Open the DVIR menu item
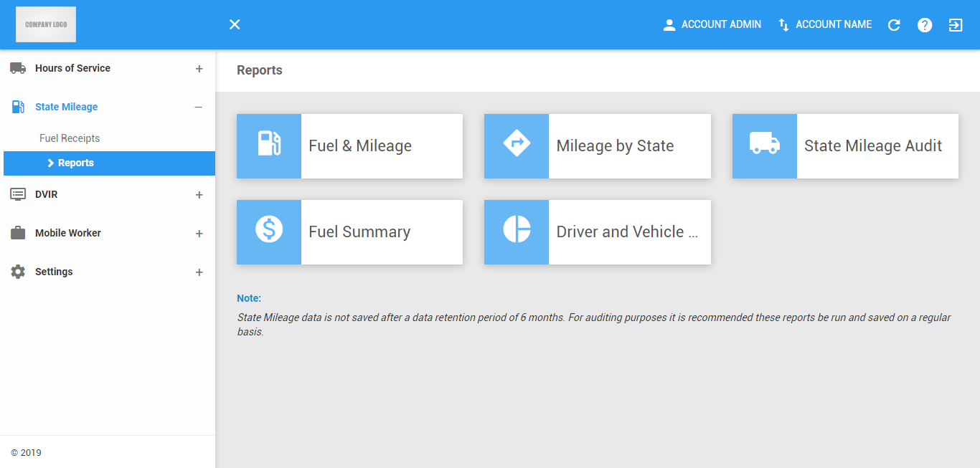980x468 pixels. tap(46, 194)
